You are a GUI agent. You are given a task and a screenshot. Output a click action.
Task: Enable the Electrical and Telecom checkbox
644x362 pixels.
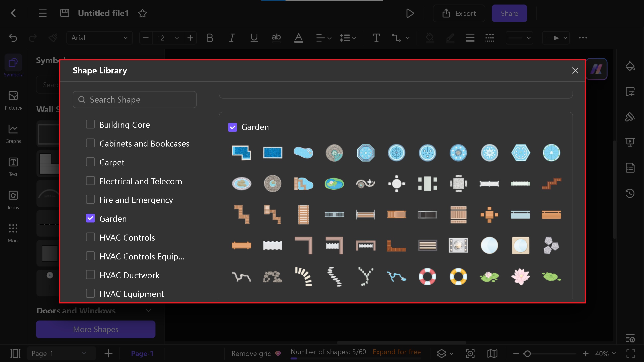pyautogui.click(x=90, y=181)
